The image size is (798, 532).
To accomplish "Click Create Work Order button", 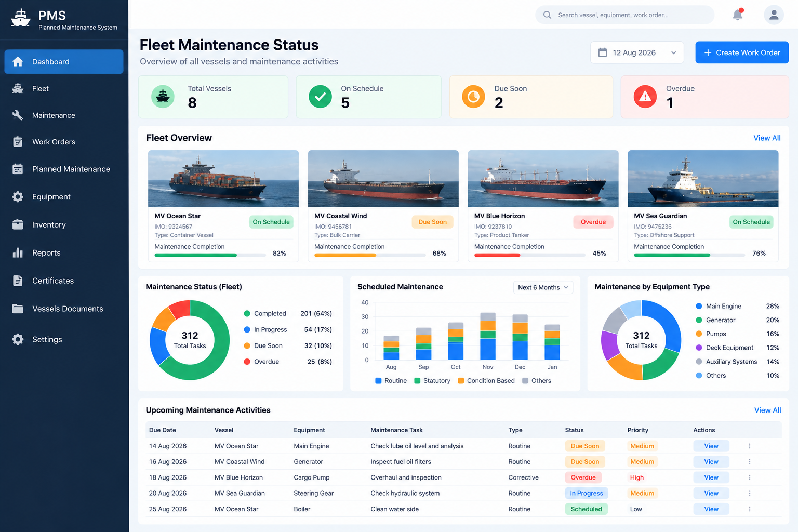I will click(742, 52).
